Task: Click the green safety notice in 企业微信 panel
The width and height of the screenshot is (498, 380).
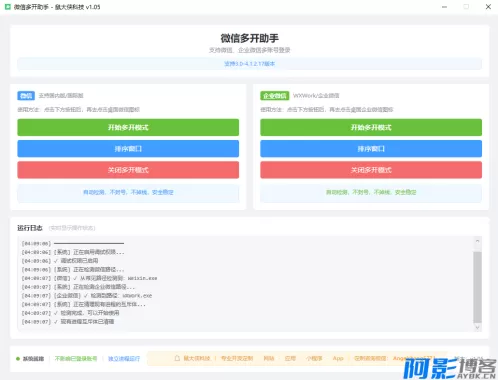Action: [x=371, y=192]
